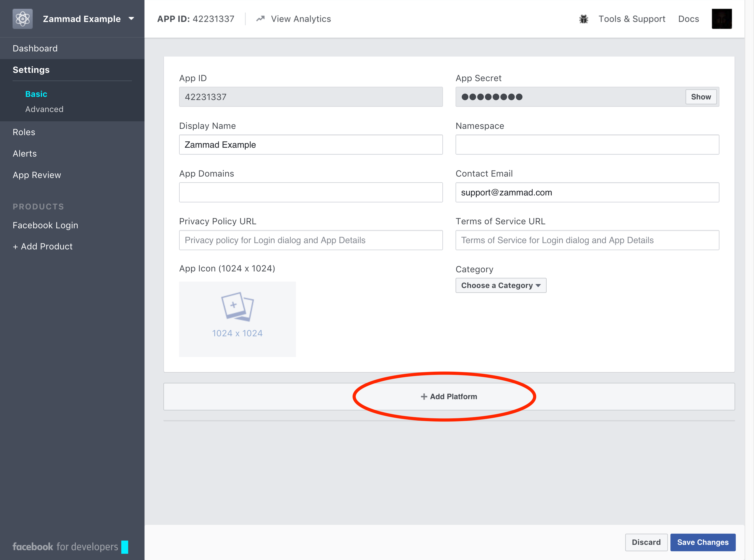Viewport: 754px width, 560px height.
Task: Go to Dashboard in the sidebar
Action: click(x=35, y=49)
